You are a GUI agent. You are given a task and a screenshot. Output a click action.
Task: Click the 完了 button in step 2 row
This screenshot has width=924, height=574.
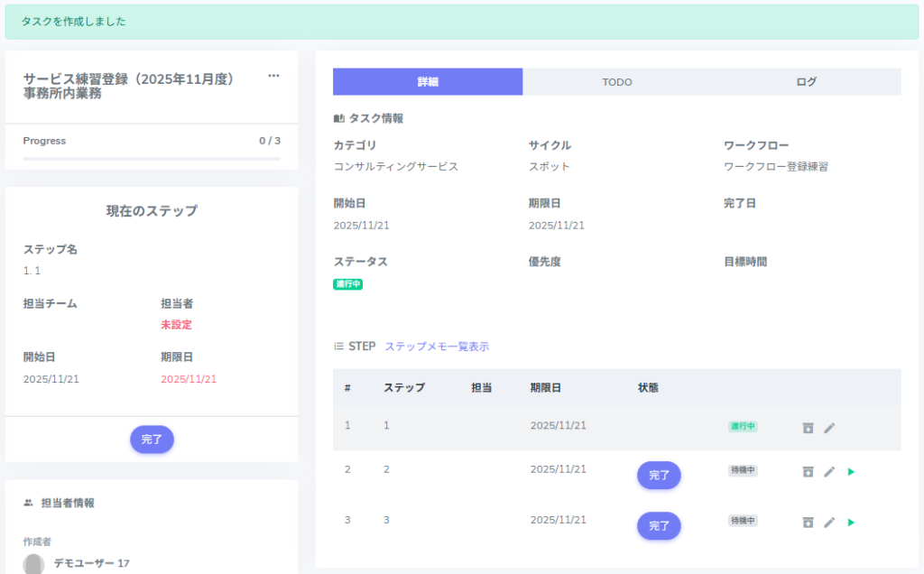[x=659, y=475]
